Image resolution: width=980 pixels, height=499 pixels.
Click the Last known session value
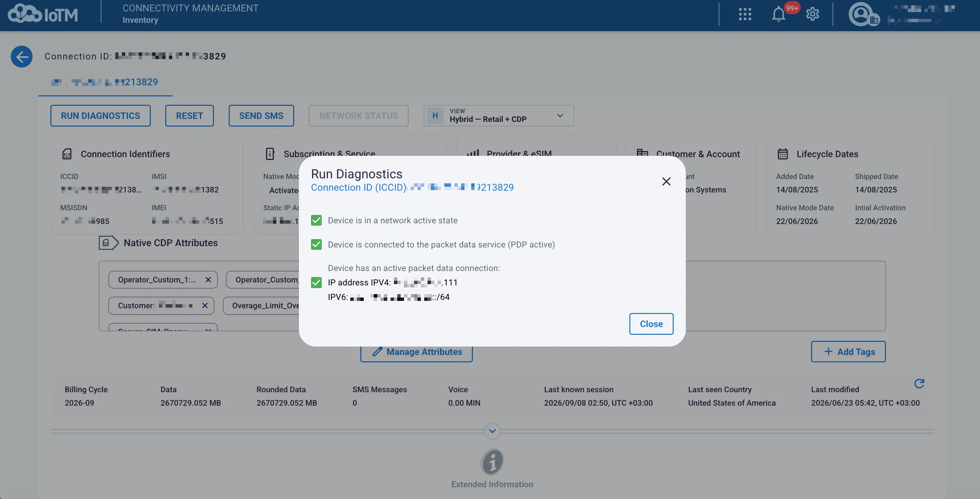[x=598, y=403]
